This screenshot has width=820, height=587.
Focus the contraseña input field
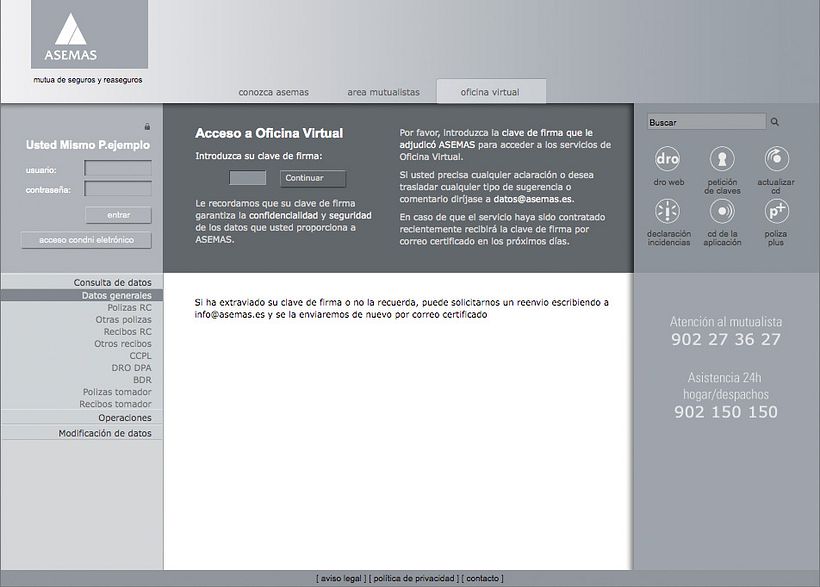(x=118, y=188)
